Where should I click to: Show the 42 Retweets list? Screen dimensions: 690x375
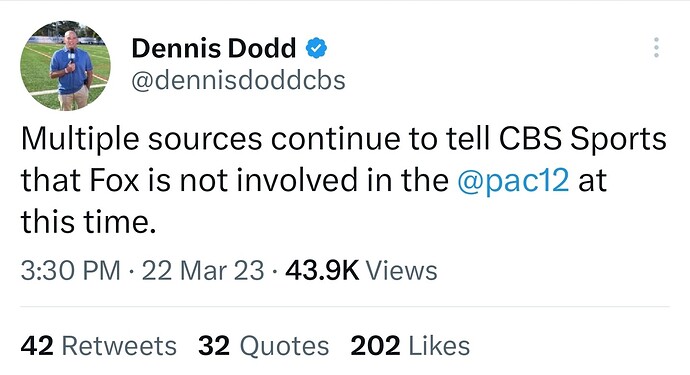pos(99,346)
